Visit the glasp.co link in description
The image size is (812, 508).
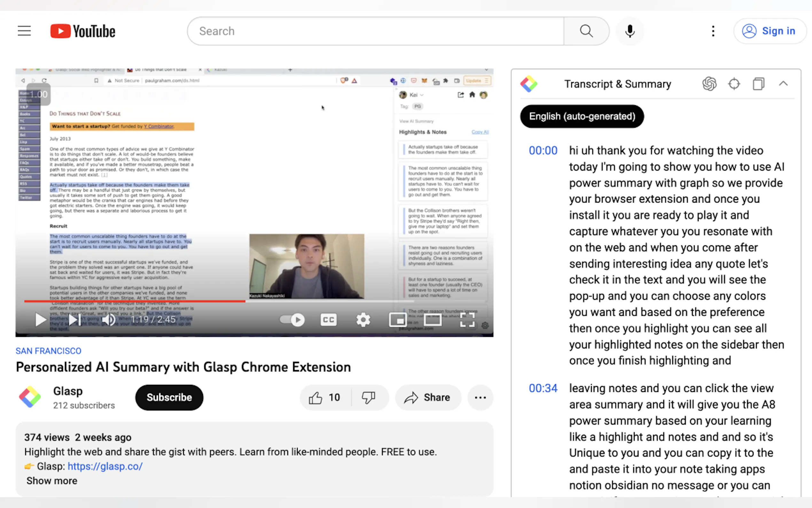(x=105, y=466)
